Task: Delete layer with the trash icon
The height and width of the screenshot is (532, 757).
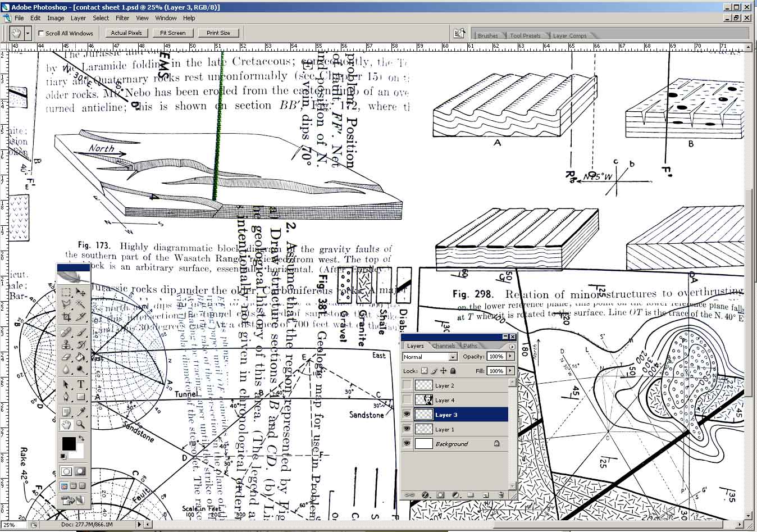Action: click(x=501, y=495)
